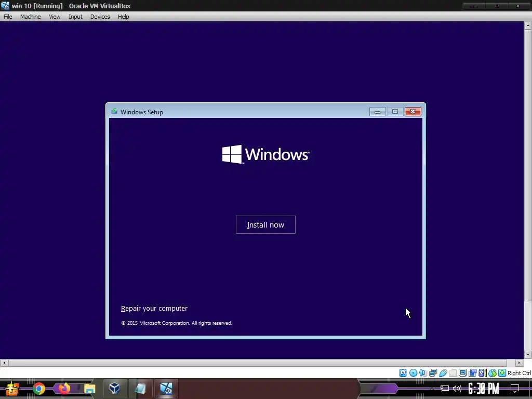The height and width of the screenshot is (399, 532).
Task: Open the volume control tray icon
Action: pyautogui.click(x=457, y=389)
